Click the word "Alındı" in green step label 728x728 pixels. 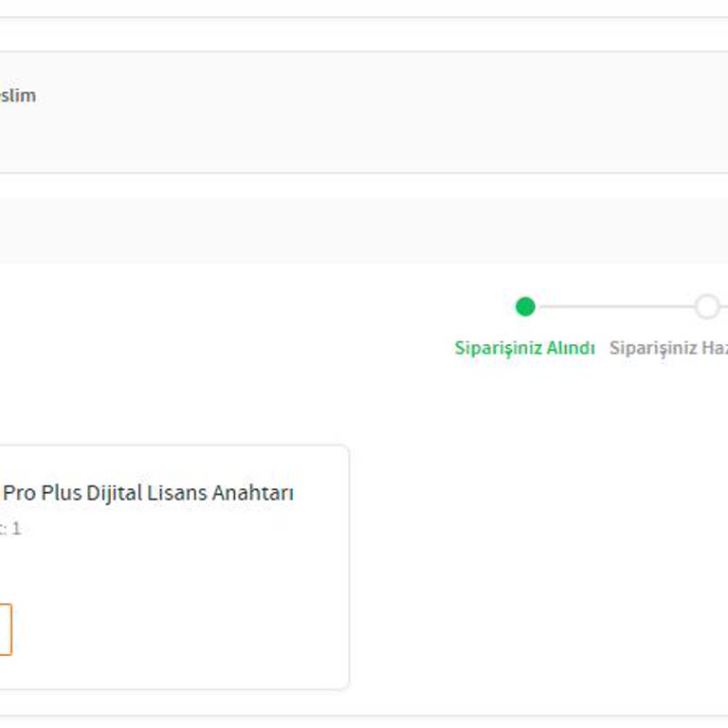point(572,348)
